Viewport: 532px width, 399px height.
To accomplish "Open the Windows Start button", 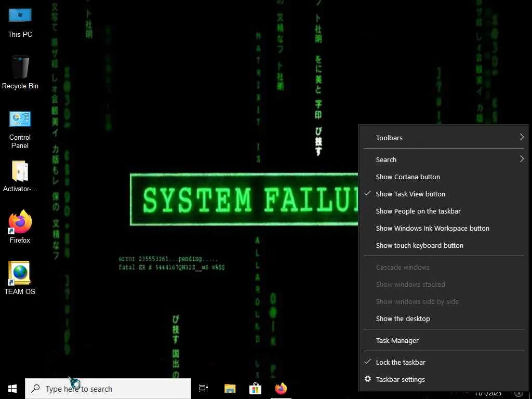I will tap(12, 389).
